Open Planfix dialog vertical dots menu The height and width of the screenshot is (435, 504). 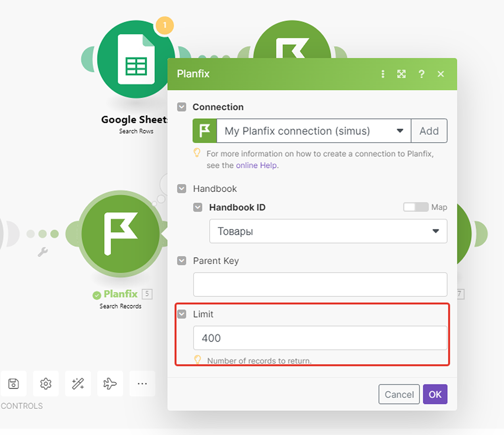pos(382,74)
